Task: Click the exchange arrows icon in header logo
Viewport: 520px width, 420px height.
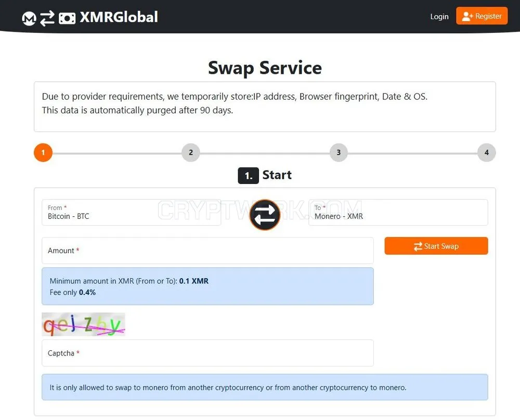Action: tap(47, 18)
